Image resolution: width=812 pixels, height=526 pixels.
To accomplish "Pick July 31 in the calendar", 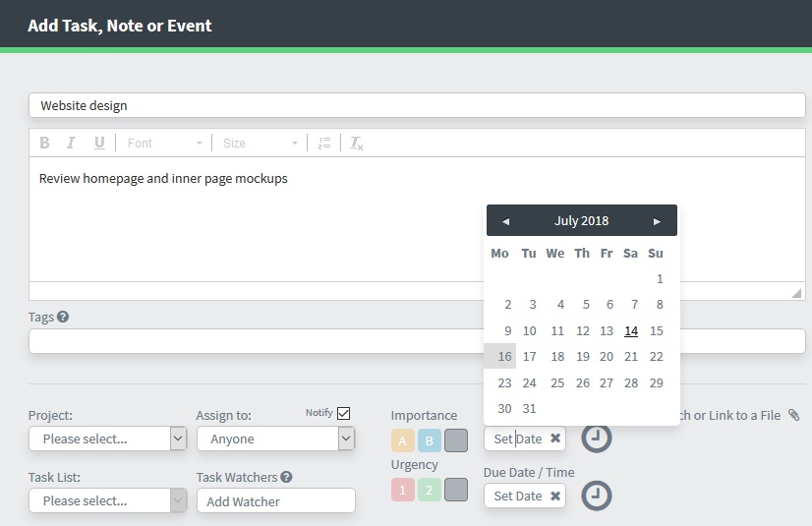I will click(x=529, y=408).
